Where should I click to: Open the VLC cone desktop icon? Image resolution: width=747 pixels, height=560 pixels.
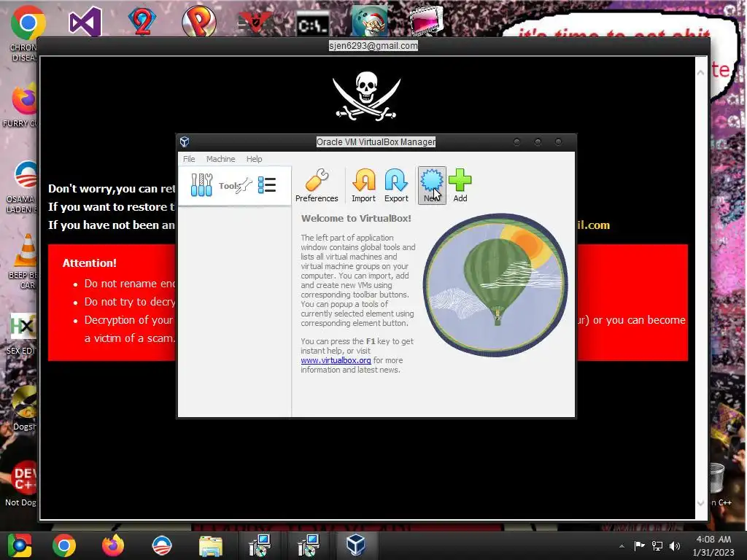[27, 251]
